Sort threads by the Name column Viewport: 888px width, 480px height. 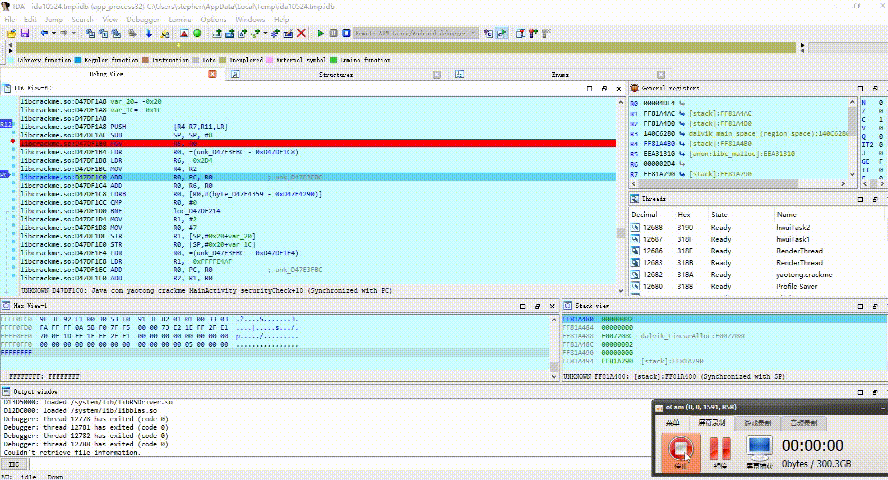(x=787, y=215)
